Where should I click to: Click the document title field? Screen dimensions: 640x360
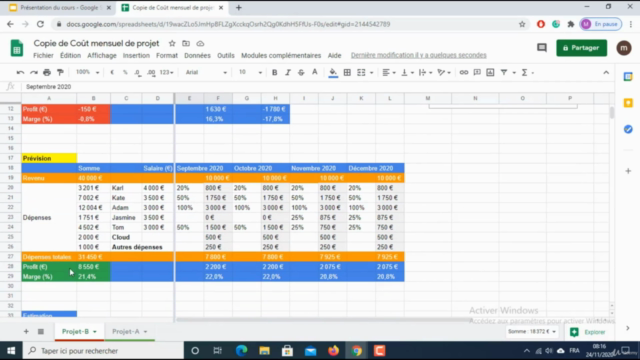point(96,43)
